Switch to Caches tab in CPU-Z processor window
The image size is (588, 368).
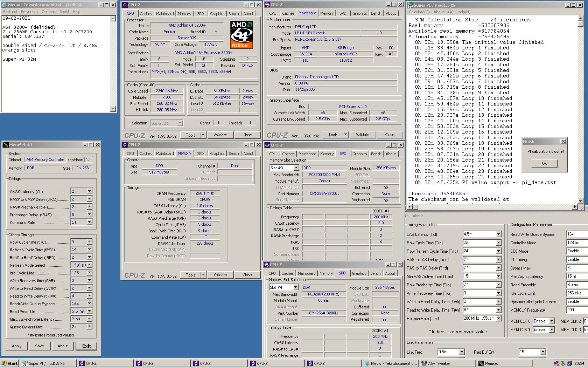point(146,14)
